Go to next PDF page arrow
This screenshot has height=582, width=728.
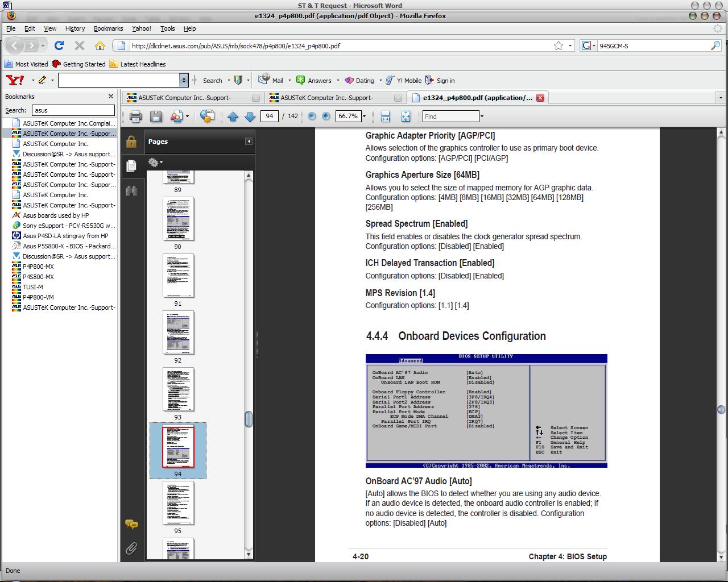point(250,117)
